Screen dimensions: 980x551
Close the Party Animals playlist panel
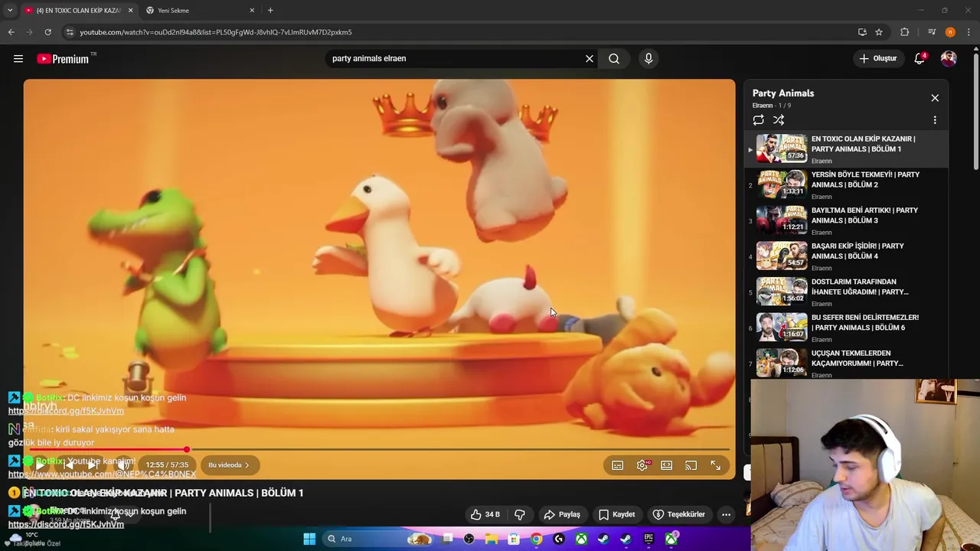pos(935,98)
